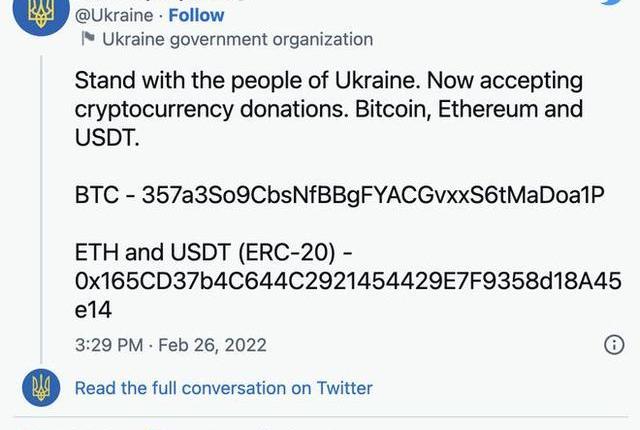The image size is (640, 430).
Task: Click the Twitter bird logo
Action: point(610,3)
